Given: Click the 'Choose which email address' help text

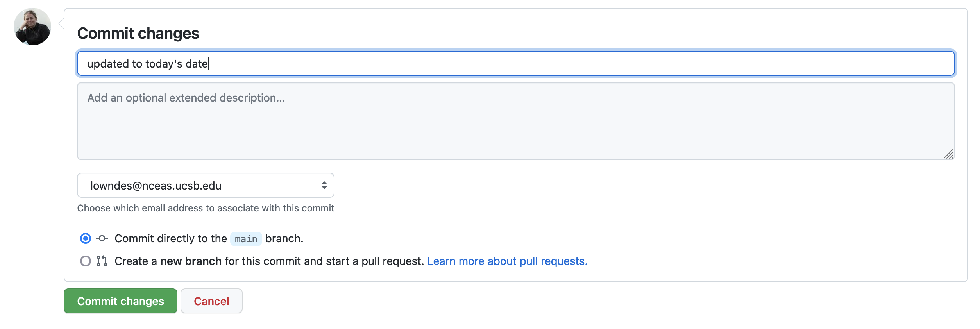Looking at the screenshot, I should pyautogui.click(x=206, y=208).
